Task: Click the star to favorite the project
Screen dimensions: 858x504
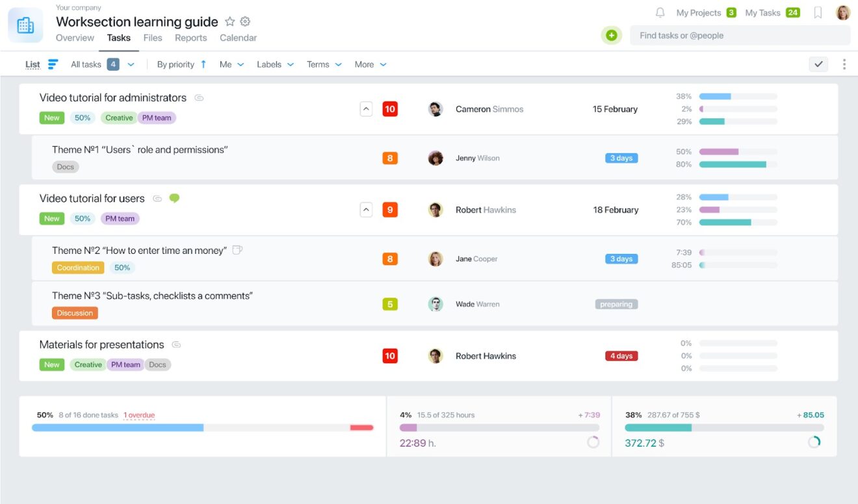Action: click(229, 21)
